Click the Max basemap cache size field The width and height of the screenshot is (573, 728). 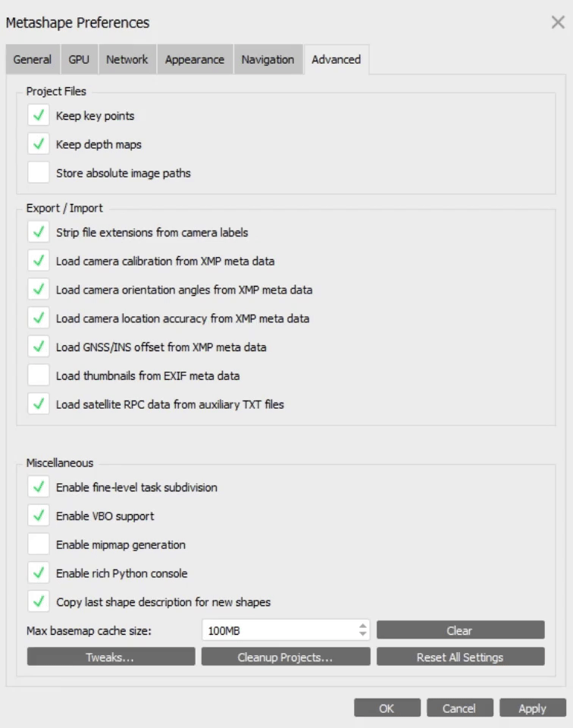[x=277, y=630]
